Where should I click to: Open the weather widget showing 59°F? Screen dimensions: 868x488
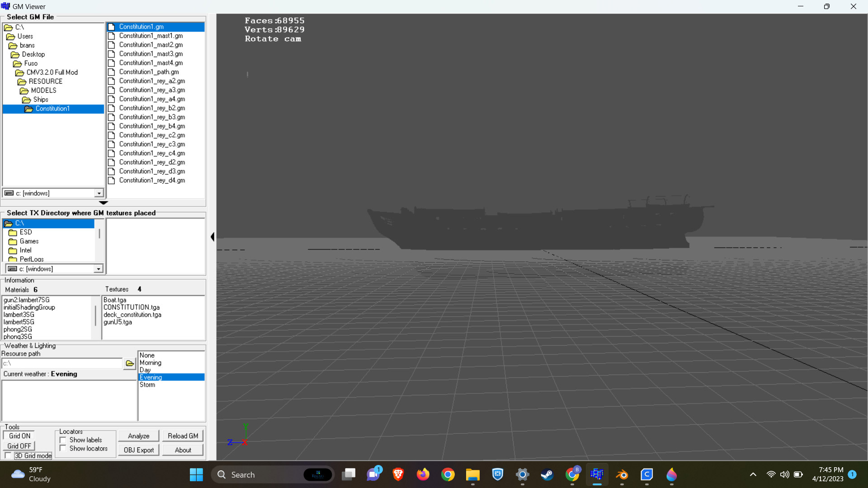pyautogui.click(x=31, y=474)
